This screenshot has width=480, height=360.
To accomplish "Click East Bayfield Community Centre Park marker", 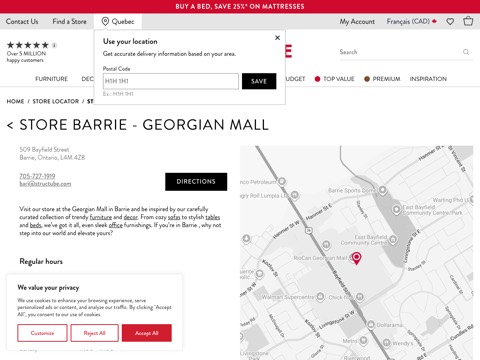I will click(396, 210).
